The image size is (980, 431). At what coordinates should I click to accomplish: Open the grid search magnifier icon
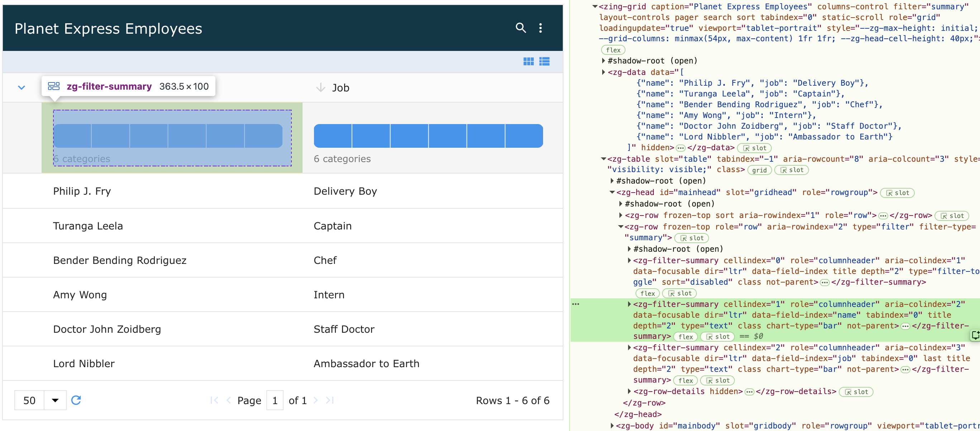(x=520, y=28)
